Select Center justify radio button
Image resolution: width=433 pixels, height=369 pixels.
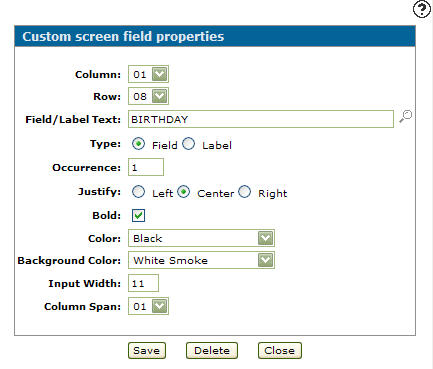click(x=184, y=192)
